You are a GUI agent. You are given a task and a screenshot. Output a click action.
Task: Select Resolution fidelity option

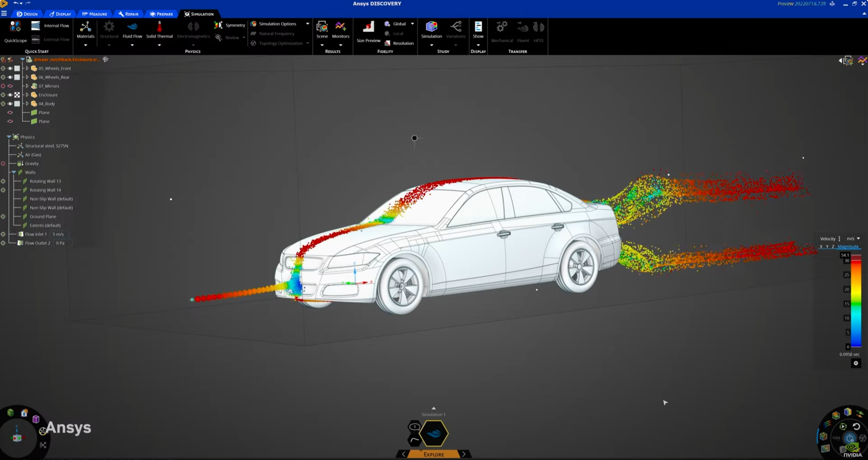[x=399, y=43]
